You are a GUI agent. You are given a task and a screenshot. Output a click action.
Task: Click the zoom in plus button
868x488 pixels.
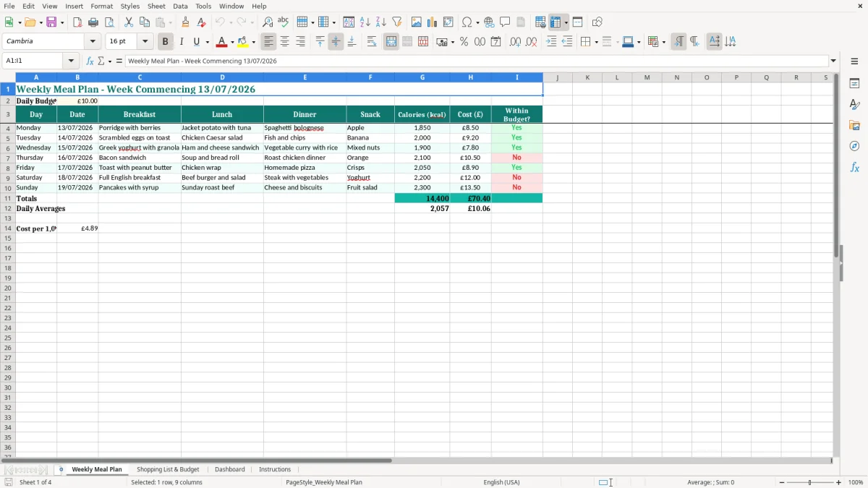[x=839, y=482]
